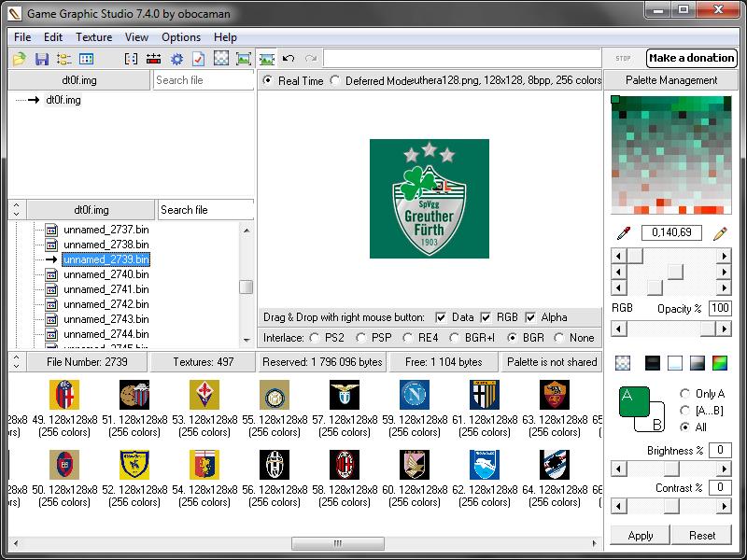Click the Brightness slider handle
The height and width of the screenshot is (560, 747).
(x=671, y=469)
